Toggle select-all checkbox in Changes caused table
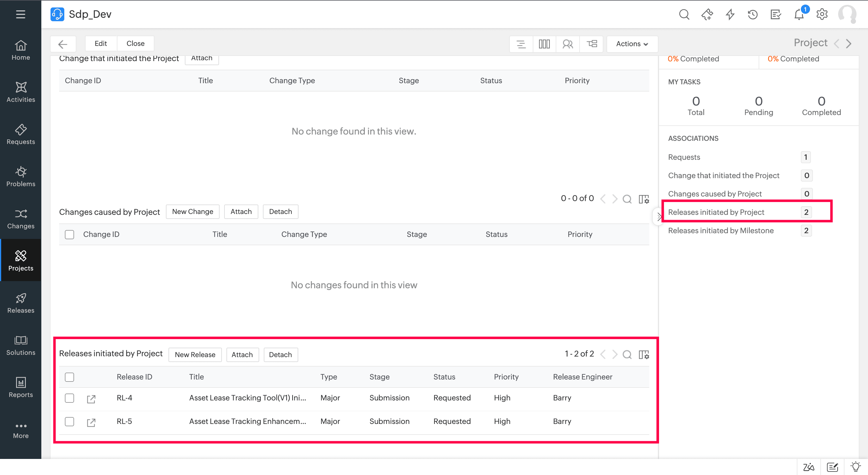 [x=69, y=234]
